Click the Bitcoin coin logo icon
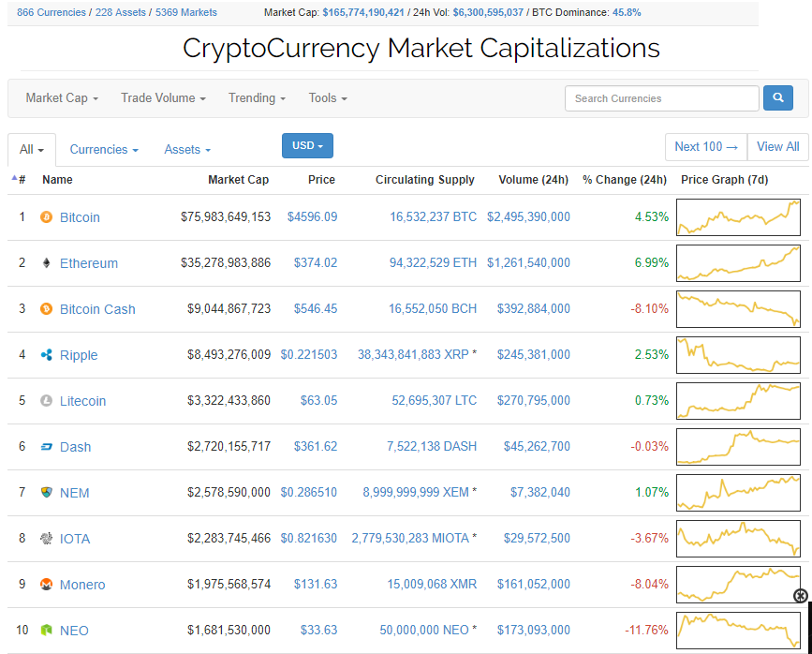The width and height of the screenshot is (812, 654). 46,217
